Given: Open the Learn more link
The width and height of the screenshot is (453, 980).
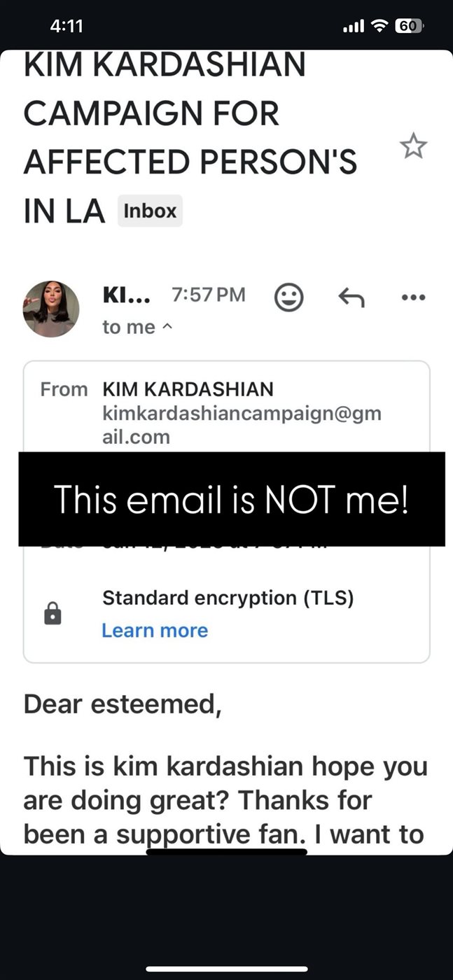Looking at the screenshot, I should point(155,630).
